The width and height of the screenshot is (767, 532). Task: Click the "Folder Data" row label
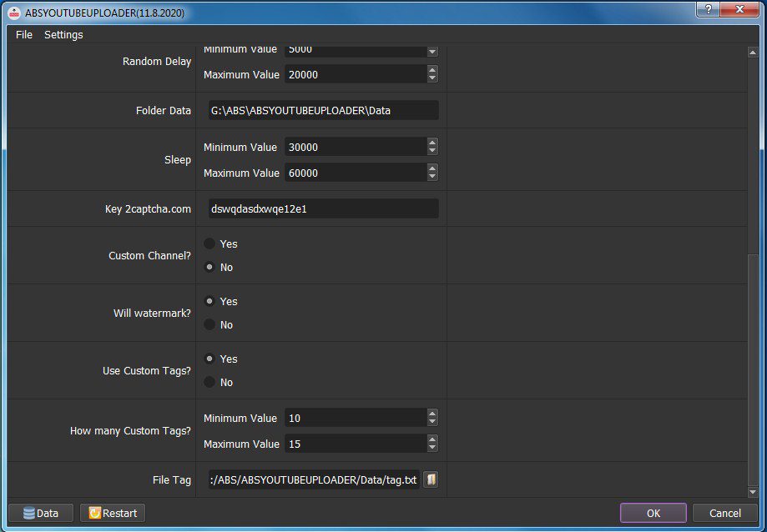pyautogui.click(x=164, y=110)
